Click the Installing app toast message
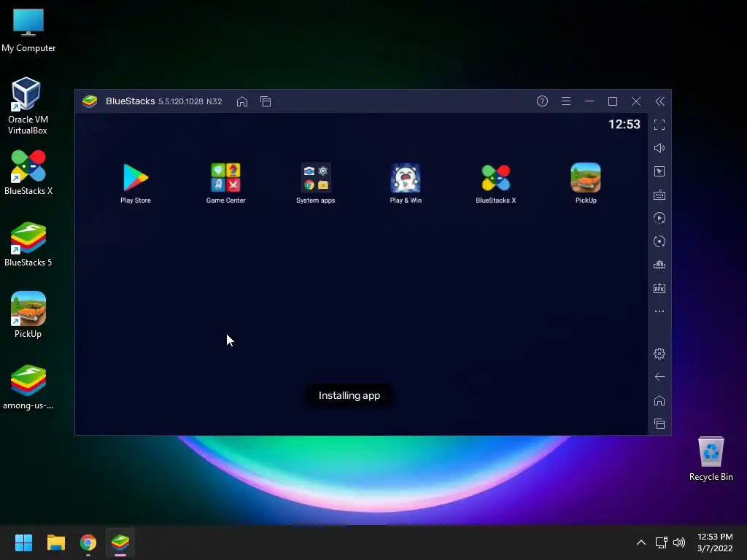The image size is (747, 560). [349, 396]
